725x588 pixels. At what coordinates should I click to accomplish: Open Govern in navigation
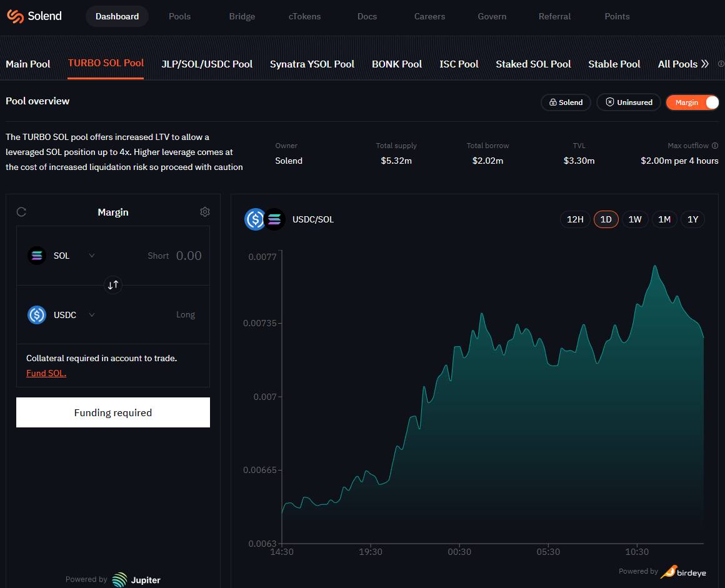[492, 16]
